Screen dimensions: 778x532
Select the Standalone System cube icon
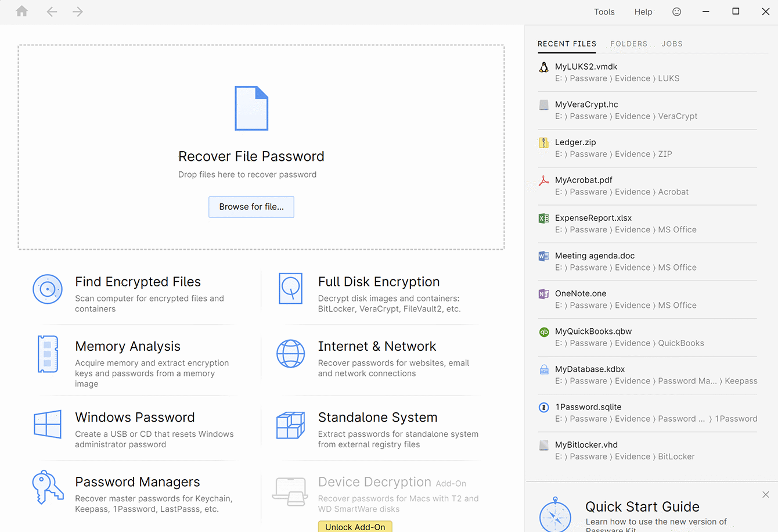point(290,425)
